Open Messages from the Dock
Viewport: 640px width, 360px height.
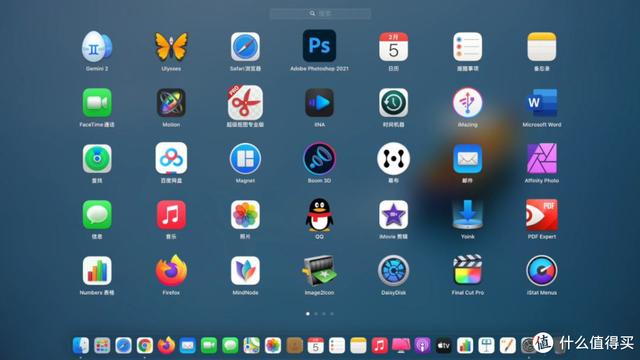click(230, 346)
